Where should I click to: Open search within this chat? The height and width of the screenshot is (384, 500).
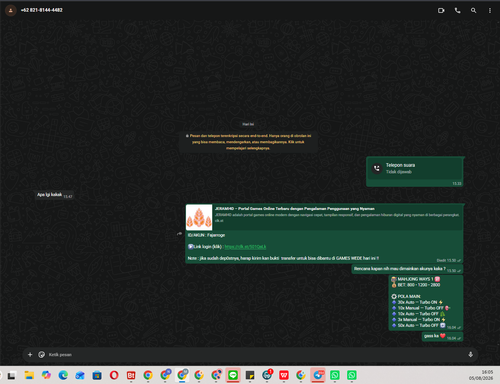pyautogui.click(x=473, y=11)
